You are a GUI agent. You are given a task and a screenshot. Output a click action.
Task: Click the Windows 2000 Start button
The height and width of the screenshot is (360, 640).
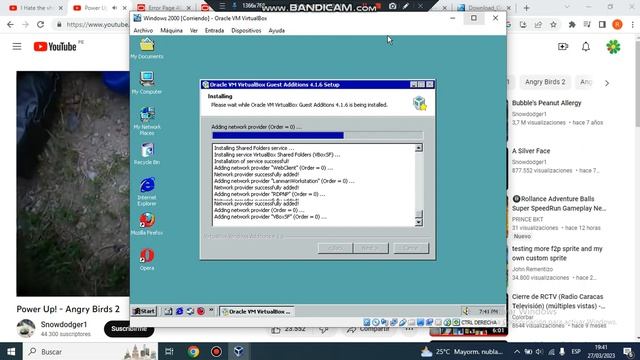click(x=144, y=311)
